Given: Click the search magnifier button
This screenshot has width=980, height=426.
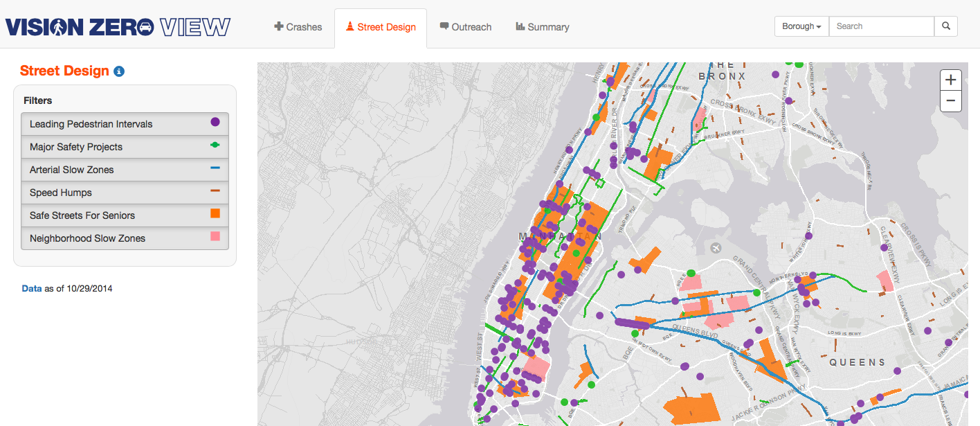Looking at the screenshot, I should coord(945,26).
